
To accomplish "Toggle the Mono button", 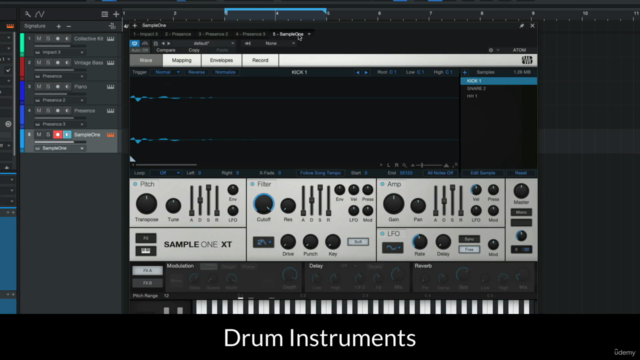I will coord(521,212).
